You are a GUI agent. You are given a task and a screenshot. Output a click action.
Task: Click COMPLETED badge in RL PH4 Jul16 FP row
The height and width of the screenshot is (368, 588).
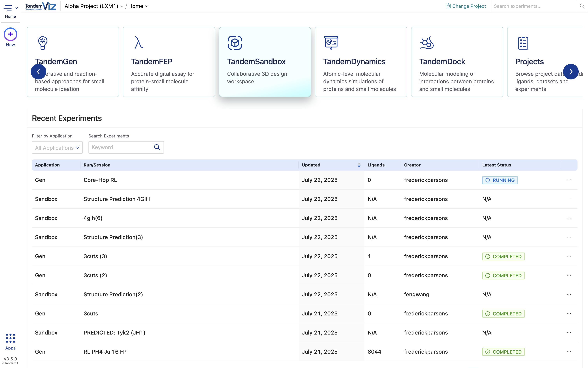pos(503,352)
